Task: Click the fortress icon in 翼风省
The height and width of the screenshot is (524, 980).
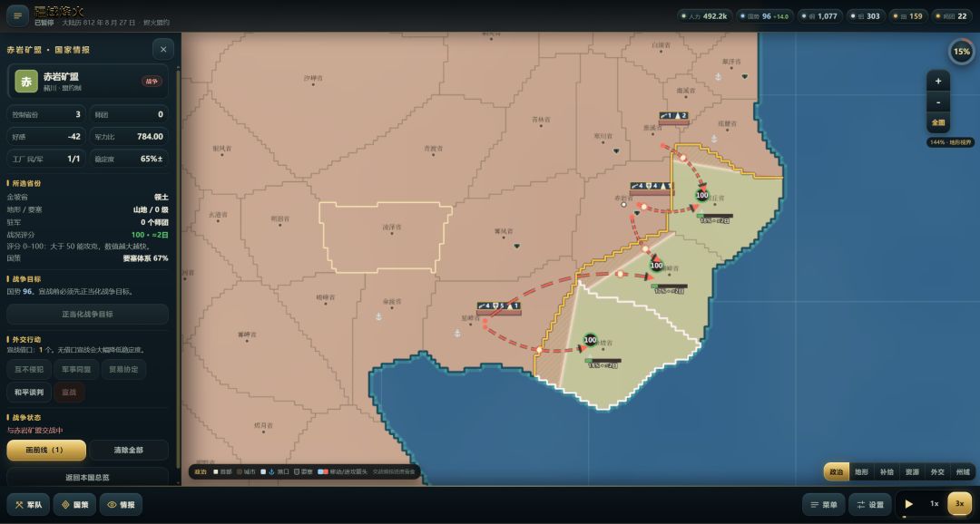Action: tap(517, 246)
